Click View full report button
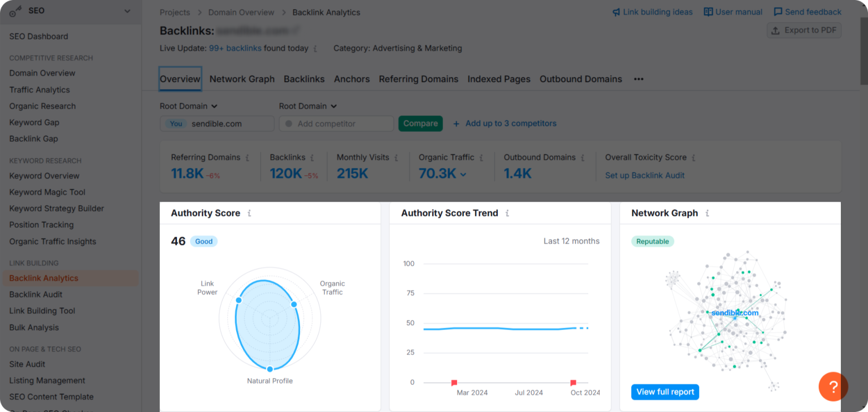The height and width of the screenshot is (412, 868). (x=665, y=392)
